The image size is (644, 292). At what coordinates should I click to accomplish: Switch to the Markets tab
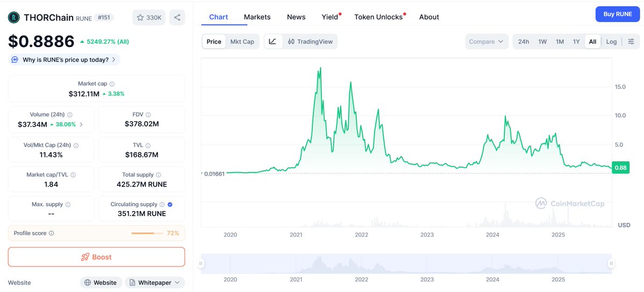[x=257, y=17]
